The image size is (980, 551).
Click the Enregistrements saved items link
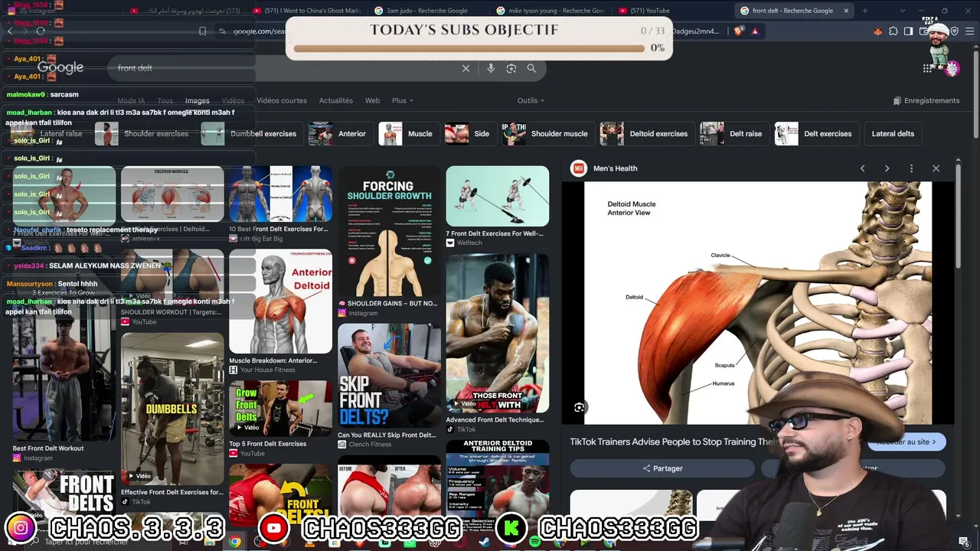926,101
